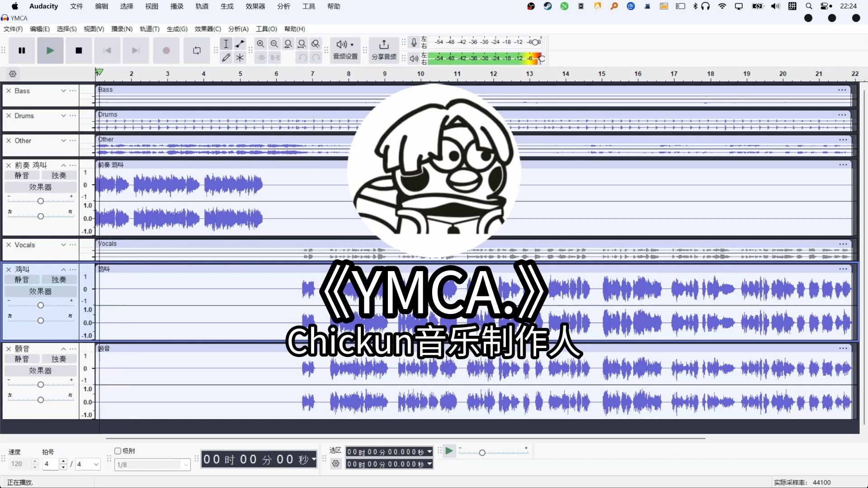Expand the 颤音 track panel
The width and height of the screenshot is (868, 488).
(x=64, y=348)
